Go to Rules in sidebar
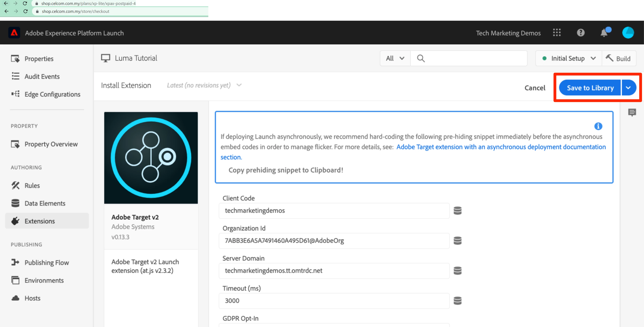Viewport: 644px width, 327px height. coord(32,186)
